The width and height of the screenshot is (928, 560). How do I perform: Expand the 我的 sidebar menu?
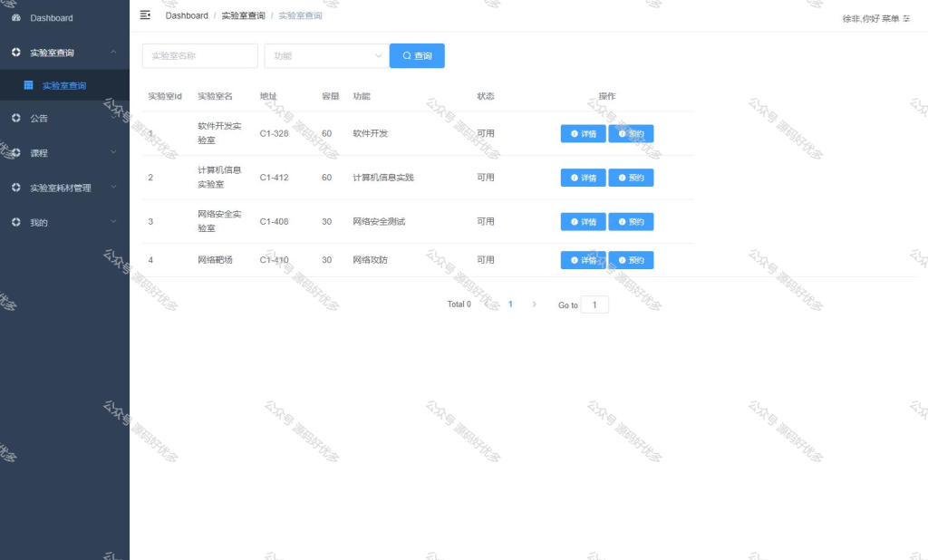(x=64, y=222)
